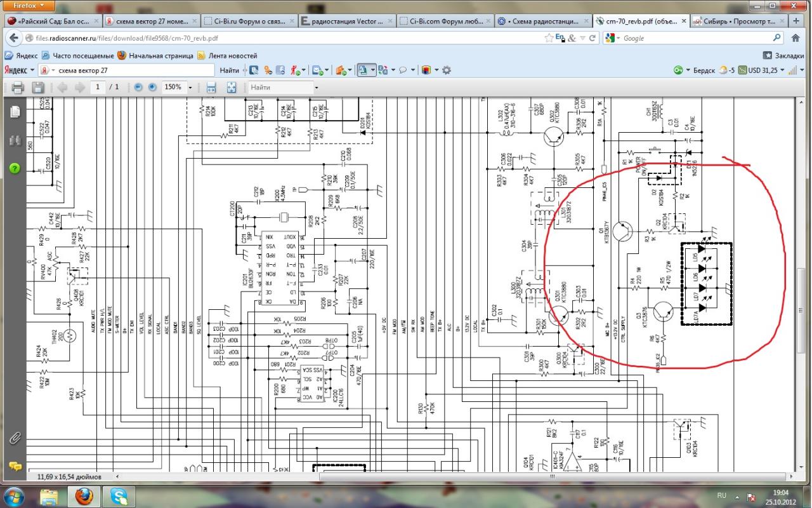Toggle the Yandex translate toolbar button
Image resolution: width=812 pixels, height=508 pixels.
(363, 70)
